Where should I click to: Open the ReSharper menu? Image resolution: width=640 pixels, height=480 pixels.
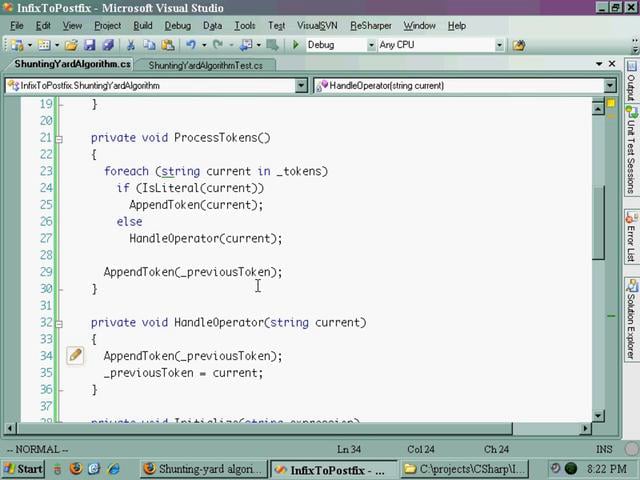(371, 26)
